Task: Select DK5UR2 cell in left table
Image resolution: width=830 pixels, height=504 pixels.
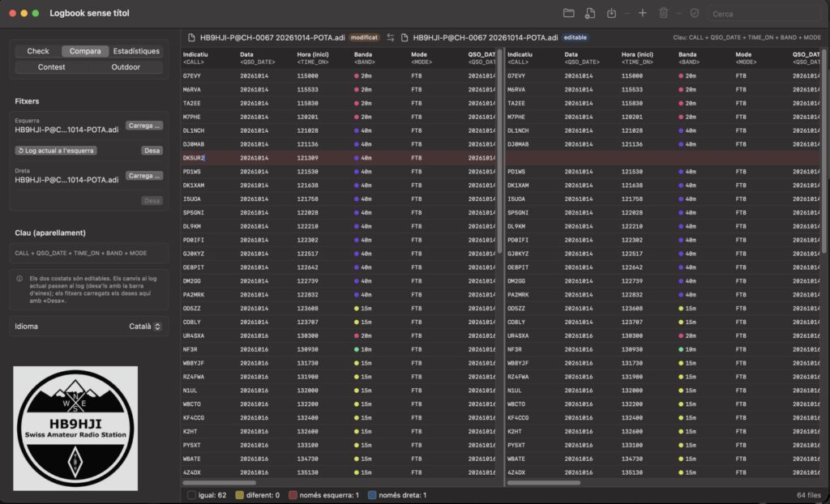Action: [x=194, y=158]
